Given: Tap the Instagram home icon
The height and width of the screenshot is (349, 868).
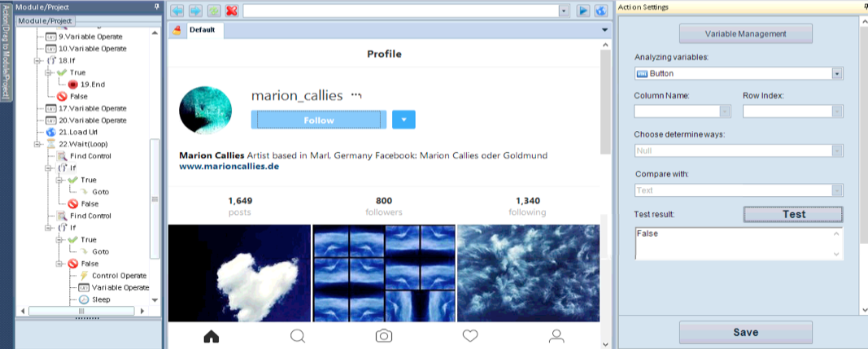Looking at the screenshot, I should tap(212, 336).
